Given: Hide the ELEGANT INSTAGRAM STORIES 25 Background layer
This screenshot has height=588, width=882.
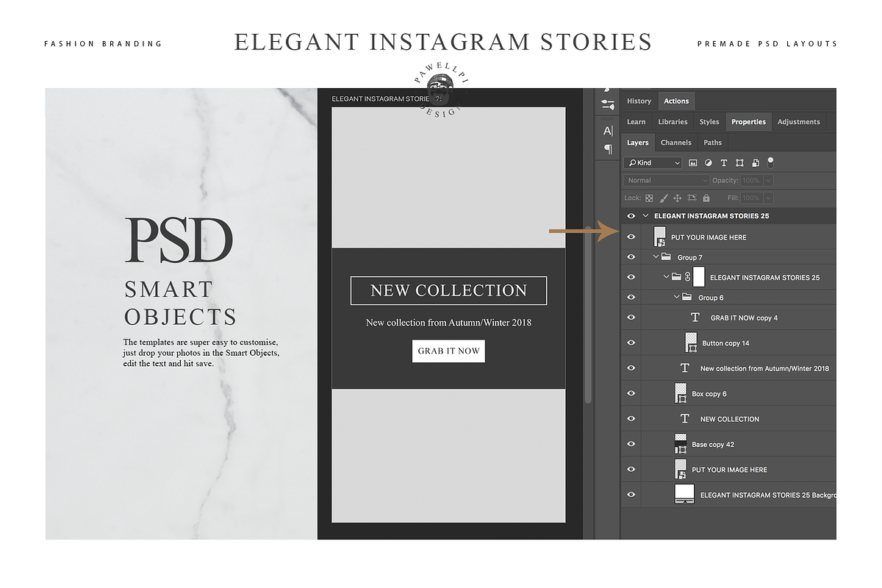Looking at the screenshot, I should tap(631, 494).
